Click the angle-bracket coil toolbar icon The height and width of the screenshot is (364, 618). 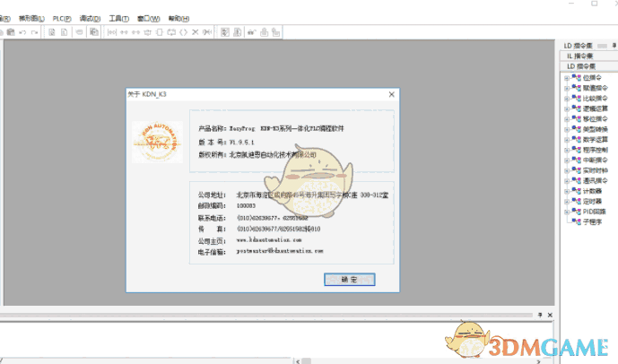point(183,32)
